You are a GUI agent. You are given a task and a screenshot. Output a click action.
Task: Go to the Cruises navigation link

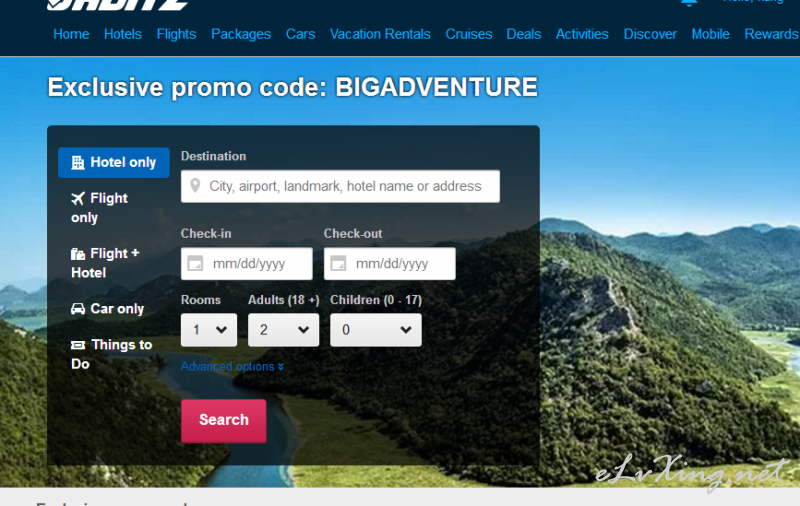coord(468,34)
